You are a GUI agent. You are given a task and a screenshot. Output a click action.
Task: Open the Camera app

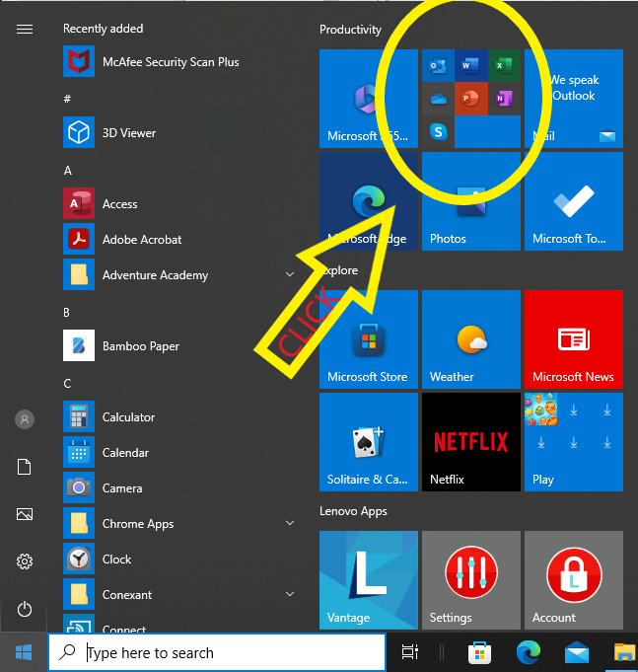click(103, 487)
